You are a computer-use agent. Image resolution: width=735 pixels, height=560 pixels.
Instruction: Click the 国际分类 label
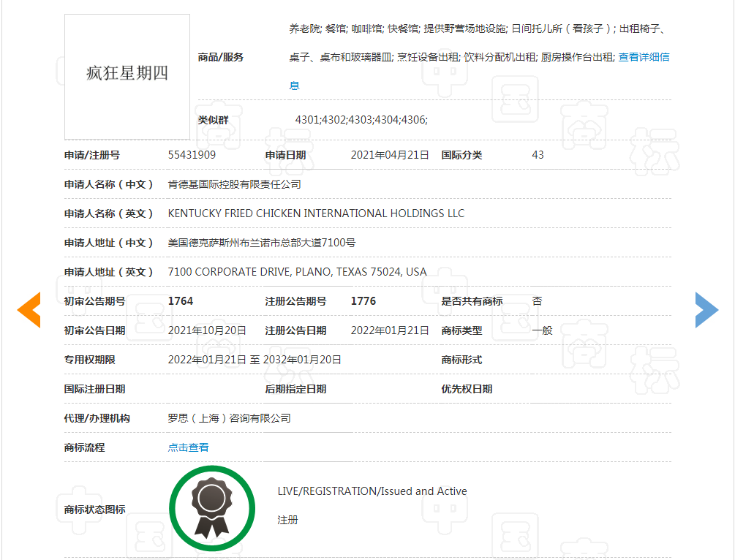coord(461,155)
